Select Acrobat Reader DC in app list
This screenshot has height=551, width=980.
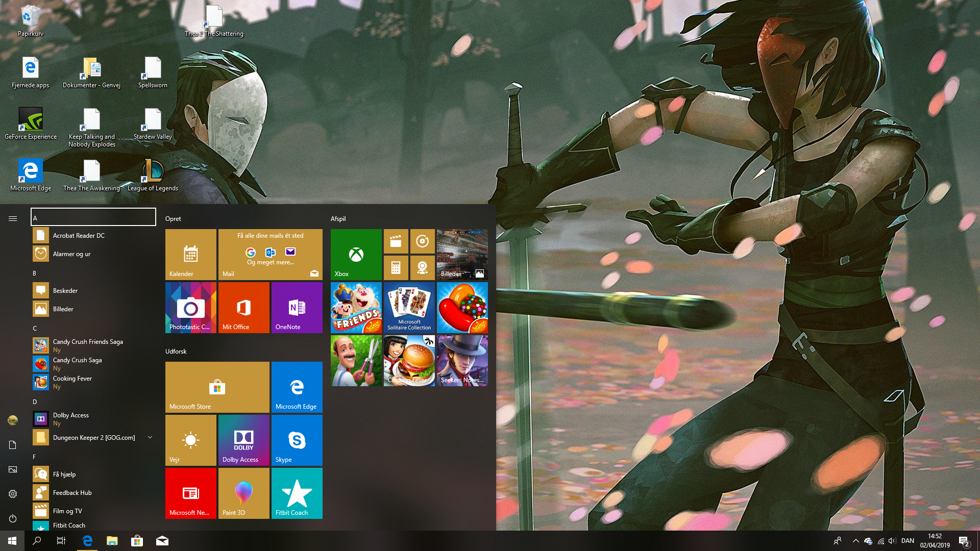pyautogui.click(x=79, y=235)
